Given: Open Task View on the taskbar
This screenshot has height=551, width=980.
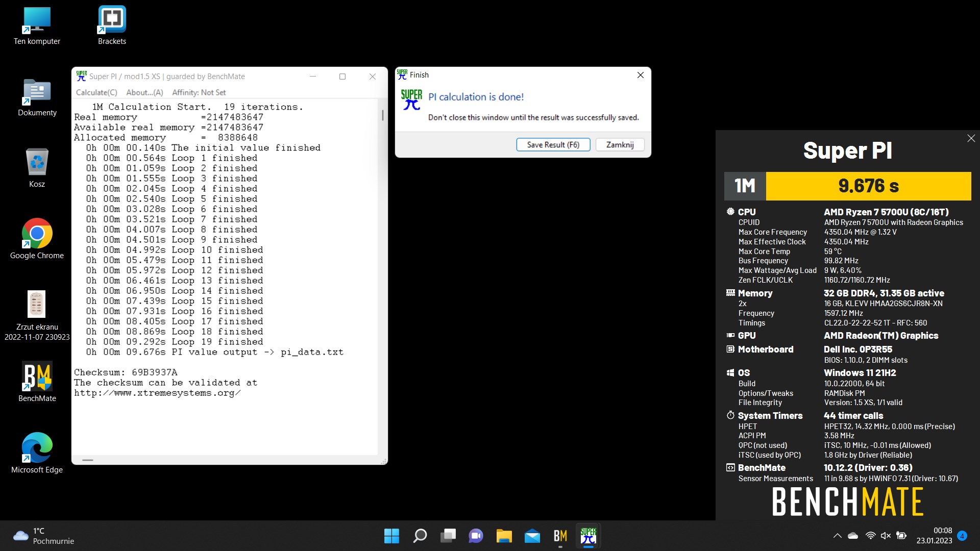Looking at the screenshot, I should 448,536.
